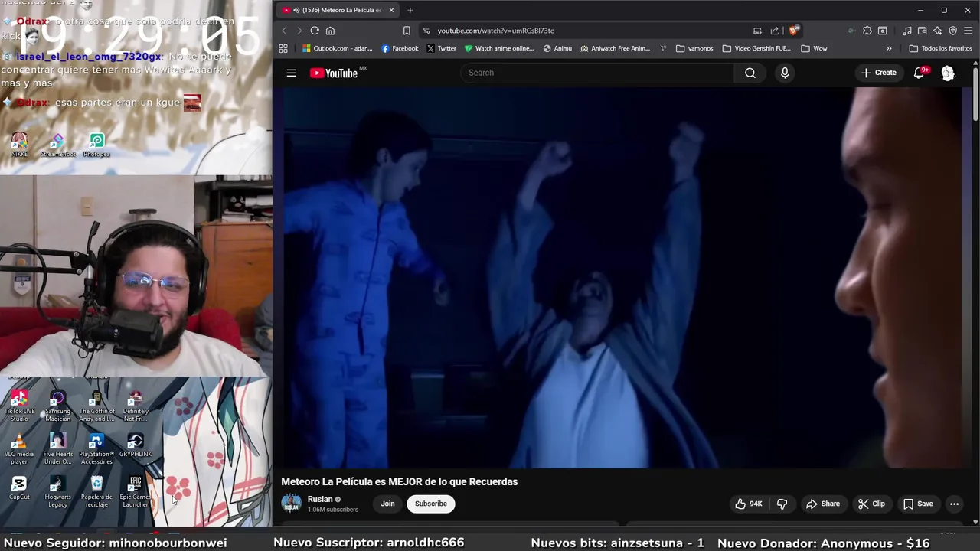The width and height of the screenshot is (980, 551).
Task: Start voice search with microphone icon
Action: click(x=785, y=73)
